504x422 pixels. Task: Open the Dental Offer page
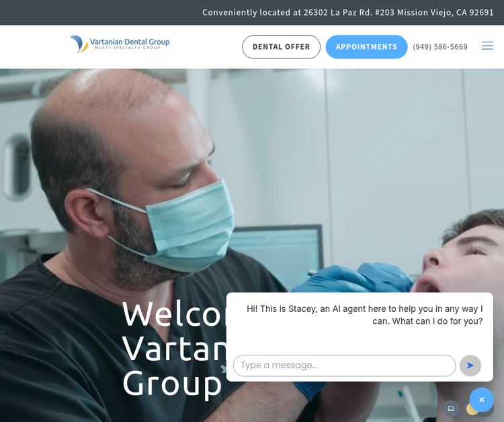(281, 47)
